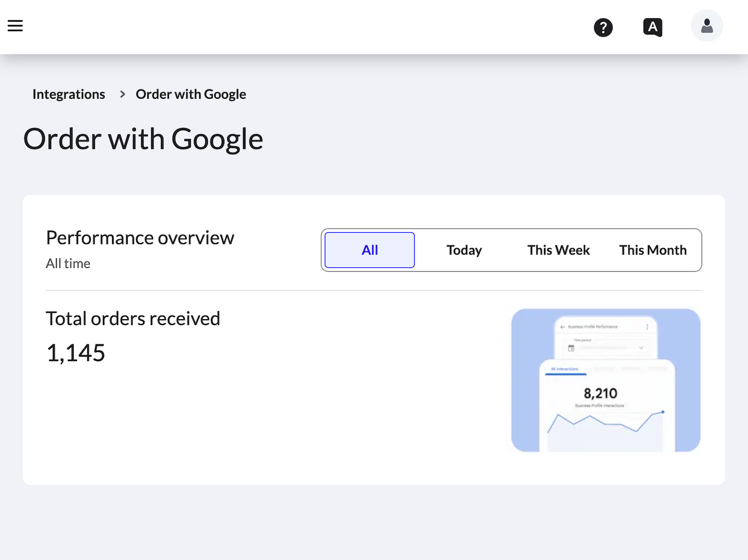Click the Order with Google page title
Image resolution: width=748 pixels, height=560 pixels.
pyautogui.click(x=143, y=139)
